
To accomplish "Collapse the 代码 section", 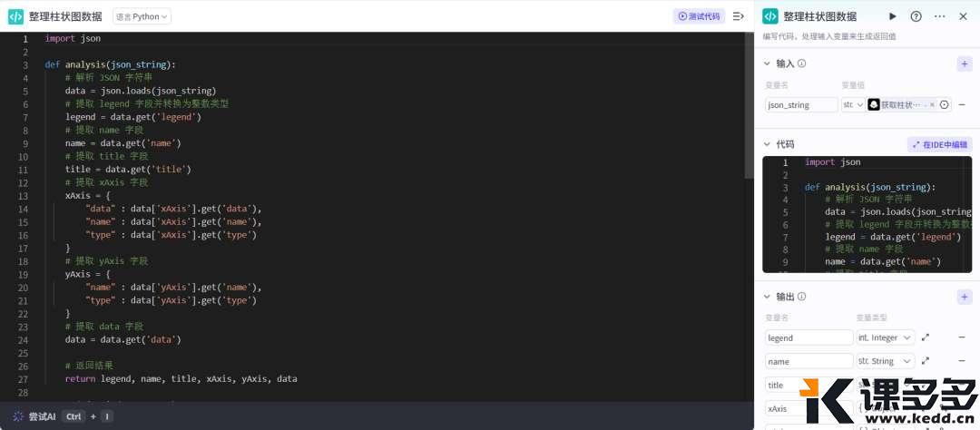I will (768, 144).
